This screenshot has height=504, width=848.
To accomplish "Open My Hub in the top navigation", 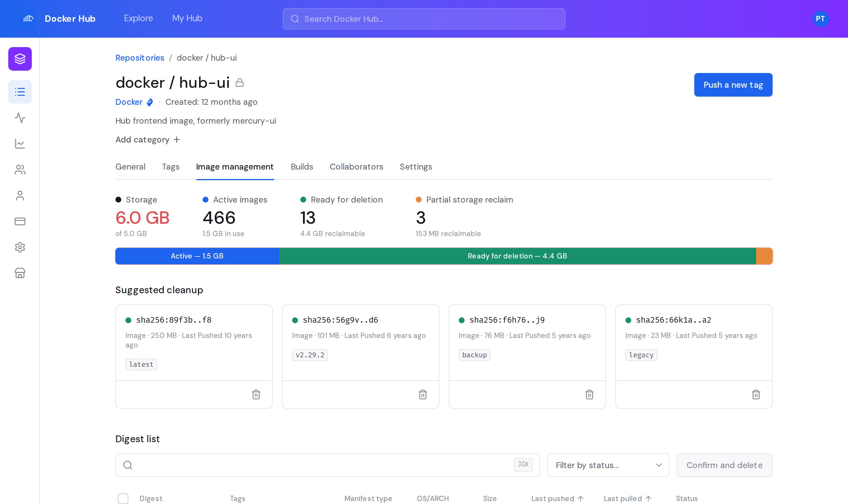I will (187, 18).
